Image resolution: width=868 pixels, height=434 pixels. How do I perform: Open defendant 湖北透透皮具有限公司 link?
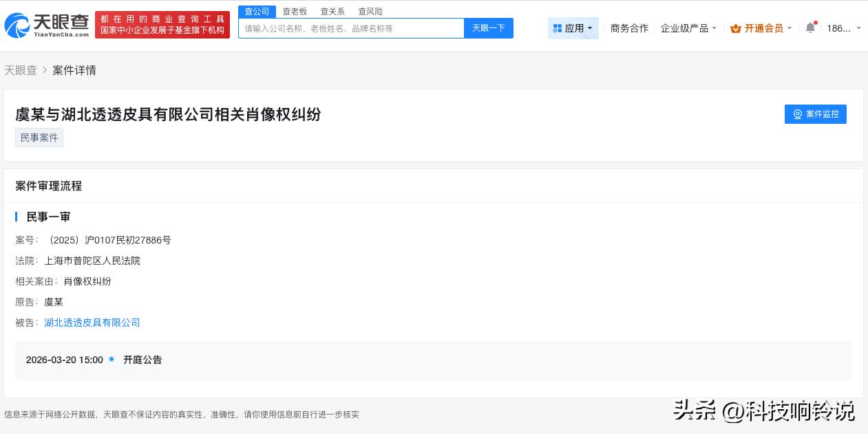point(92,323)
